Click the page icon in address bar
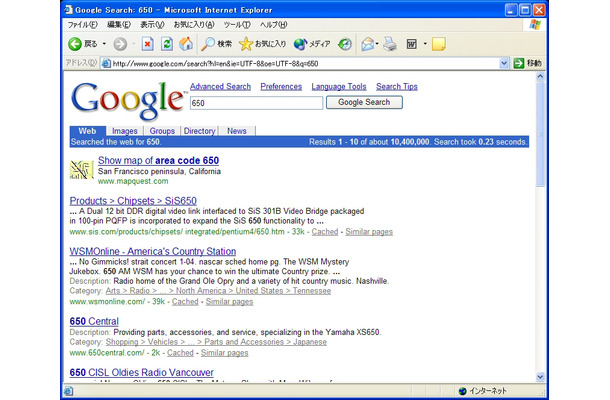This screenshot has width=610, height=400. click(106, 63)
